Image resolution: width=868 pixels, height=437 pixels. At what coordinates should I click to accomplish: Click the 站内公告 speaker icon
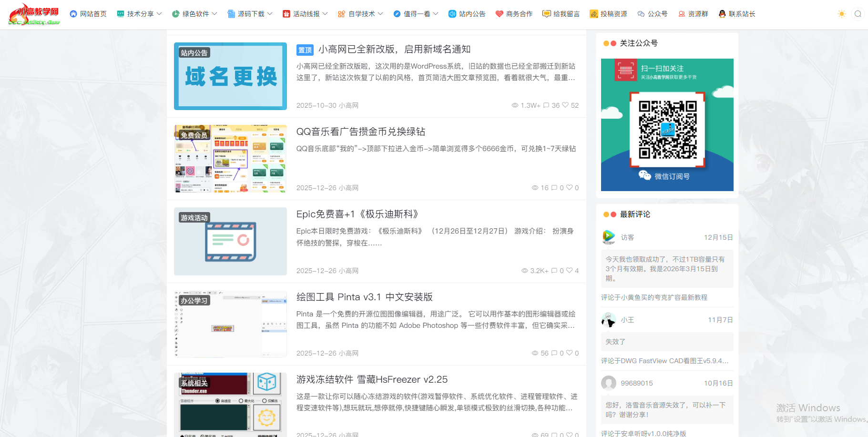pos(452,13)
